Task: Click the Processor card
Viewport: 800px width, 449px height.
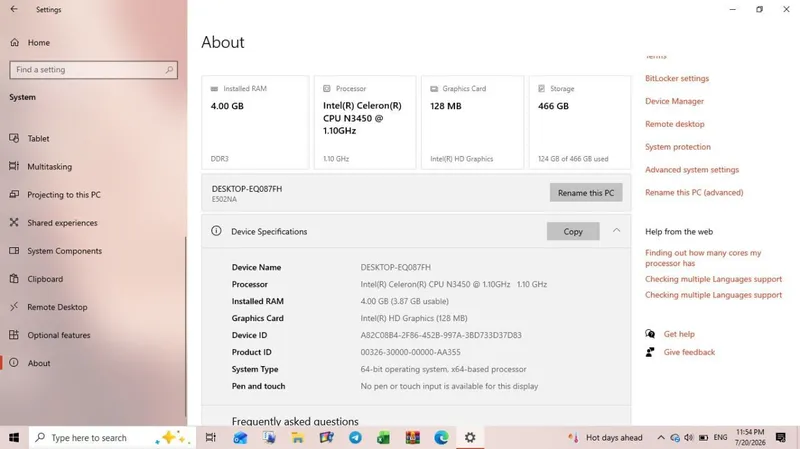Action: point(365,122)
